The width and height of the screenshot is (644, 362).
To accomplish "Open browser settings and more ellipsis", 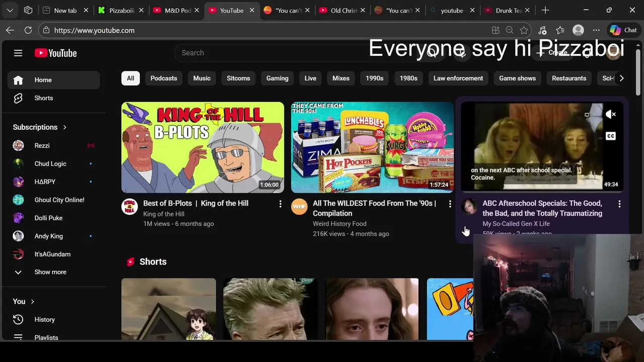I will pos(596,30).
